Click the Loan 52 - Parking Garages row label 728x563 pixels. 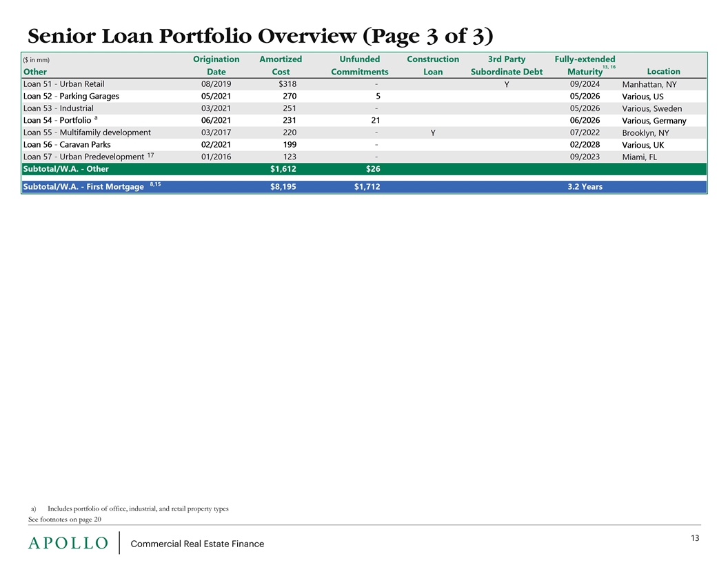point(71,96)
